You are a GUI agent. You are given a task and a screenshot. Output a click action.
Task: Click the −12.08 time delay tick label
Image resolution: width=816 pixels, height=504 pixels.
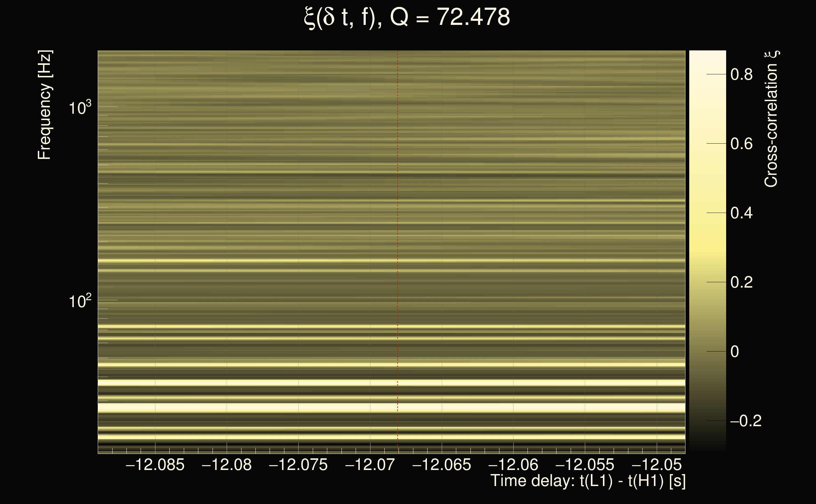point(226,465)
